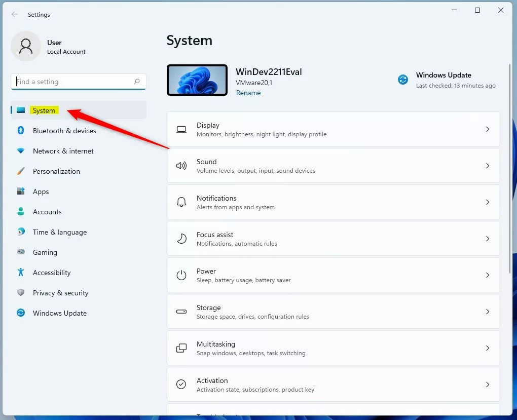Expand the Sound settings chevron

tap(488, 166)
